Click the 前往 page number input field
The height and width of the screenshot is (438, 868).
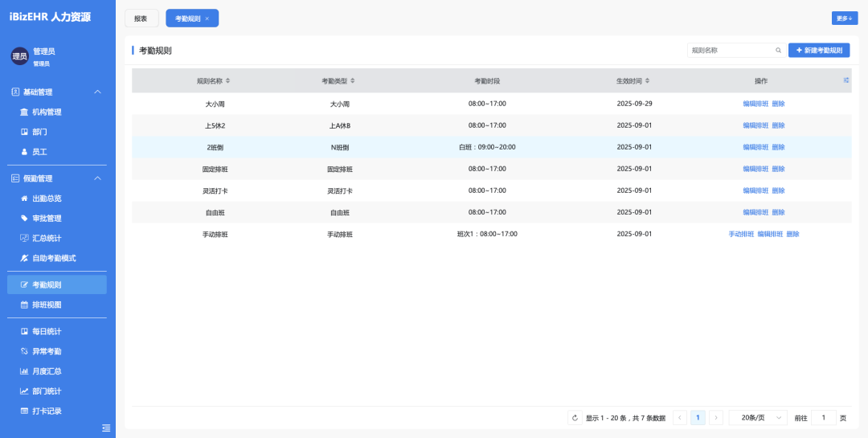tap(823, 418)
